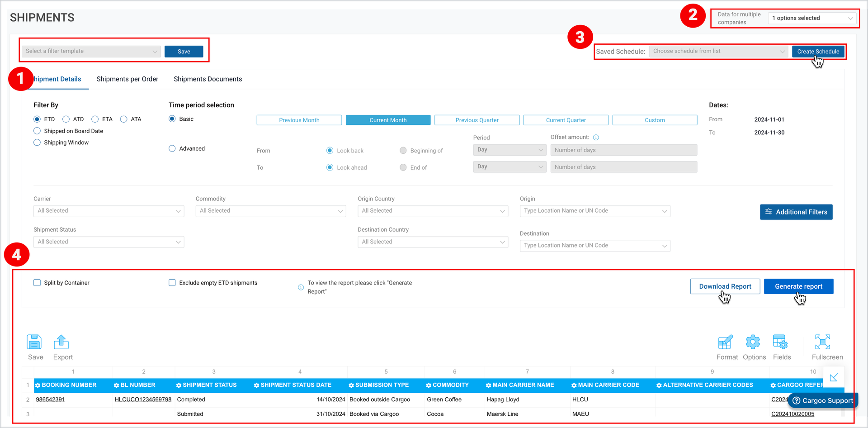Click Create Schedule button

pyautogui.click(x=818, y=52)
